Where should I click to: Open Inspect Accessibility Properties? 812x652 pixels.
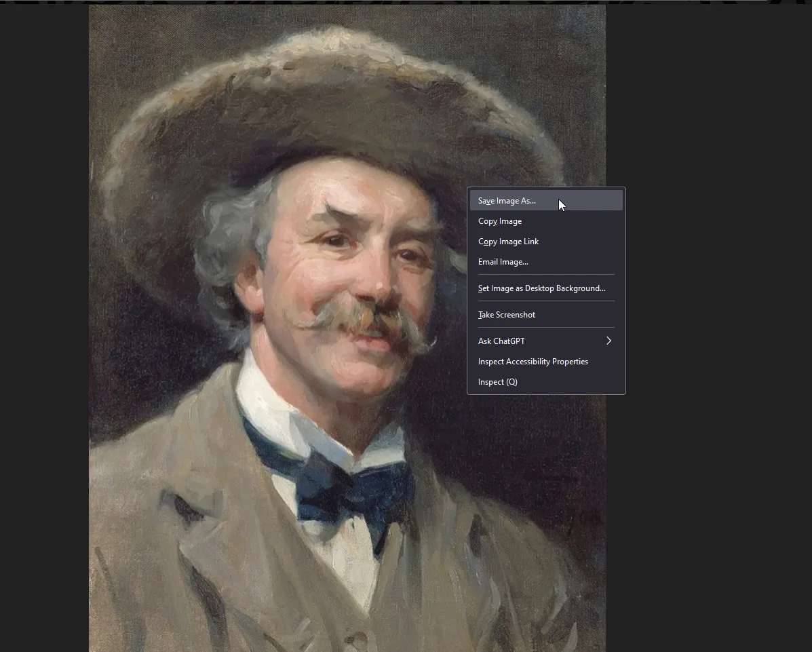pos(533,362)
